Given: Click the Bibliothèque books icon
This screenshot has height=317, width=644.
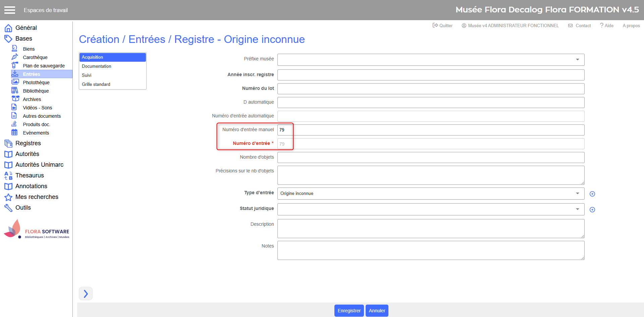Looking at the screenshot, I should 15,91.
